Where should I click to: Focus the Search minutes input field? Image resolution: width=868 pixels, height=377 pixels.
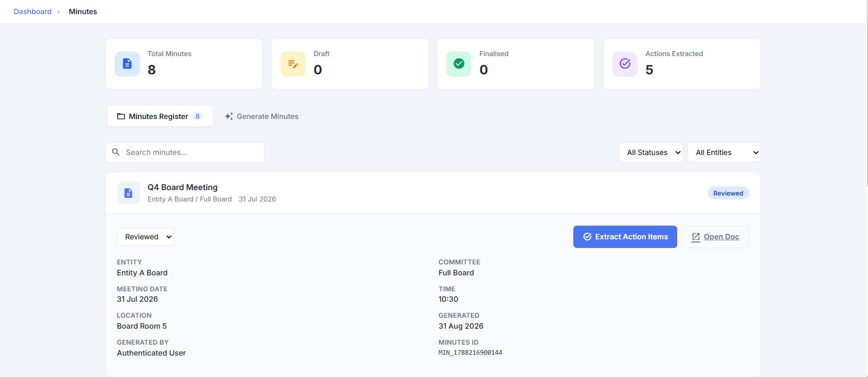(185, 152)
